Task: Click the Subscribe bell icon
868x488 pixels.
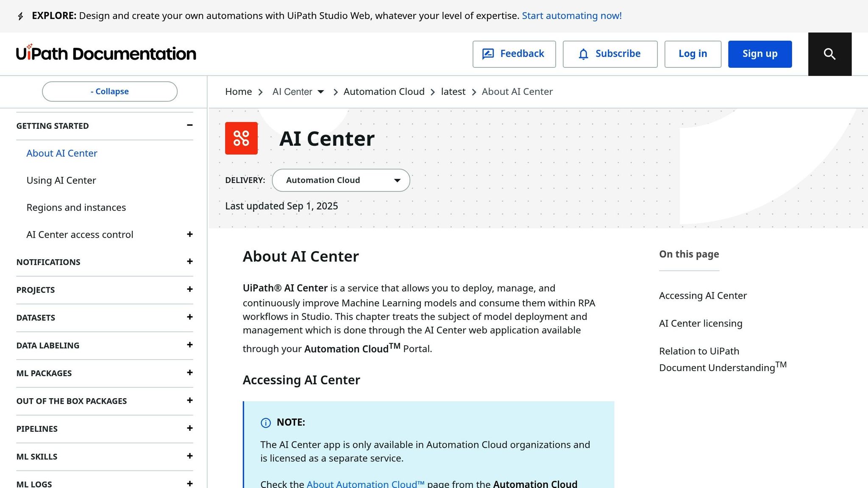Action: coord(584,54)
